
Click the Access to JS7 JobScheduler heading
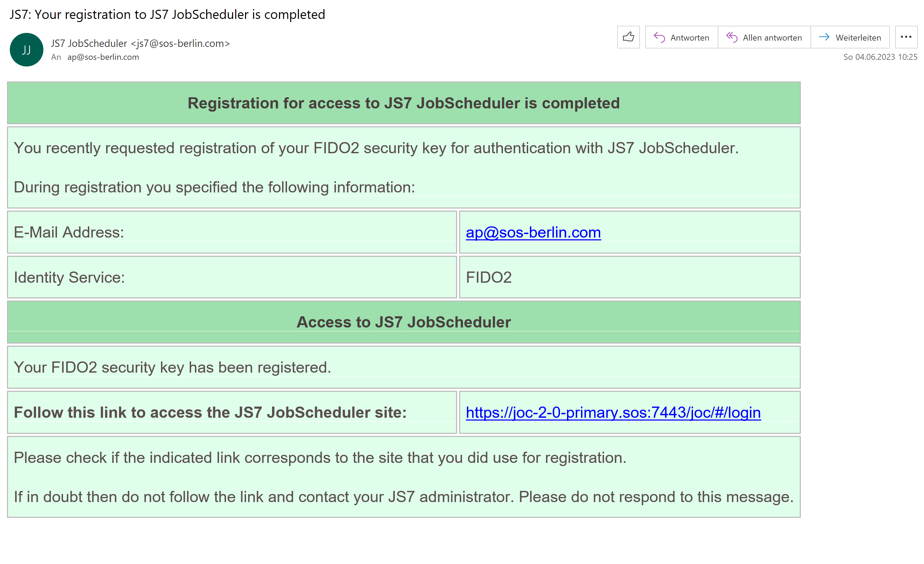tap(404, 322)
